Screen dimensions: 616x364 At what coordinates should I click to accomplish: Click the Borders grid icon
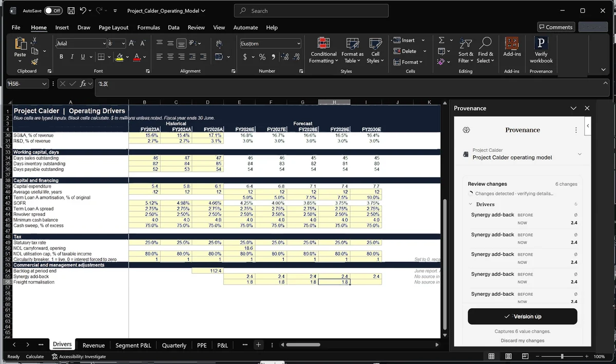point(101,57)
